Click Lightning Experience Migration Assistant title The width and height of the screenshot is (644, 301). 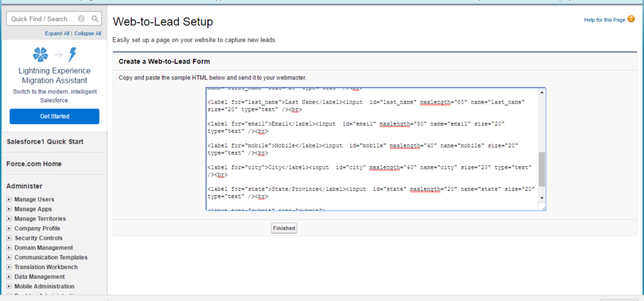55,76
